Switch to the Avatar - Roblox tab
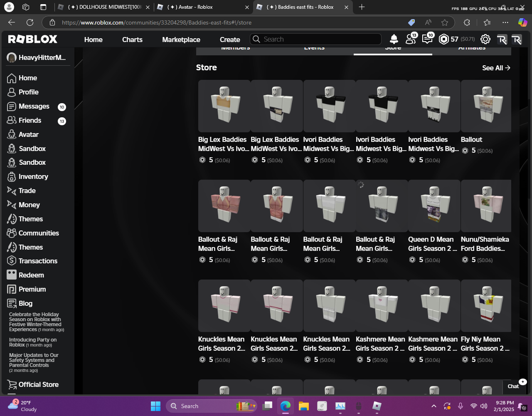The height and width of the screenshot is (416, 532). (195, 7)
